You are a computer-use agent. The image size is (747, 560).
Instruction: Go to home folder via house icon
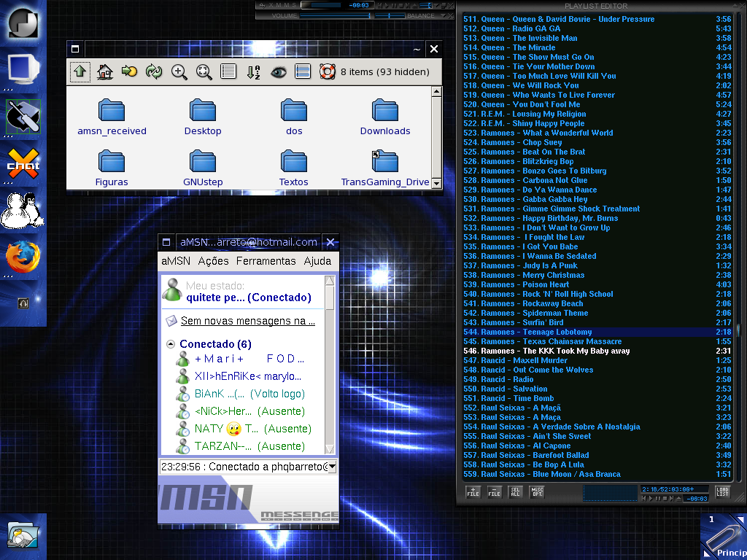[105, 72]
